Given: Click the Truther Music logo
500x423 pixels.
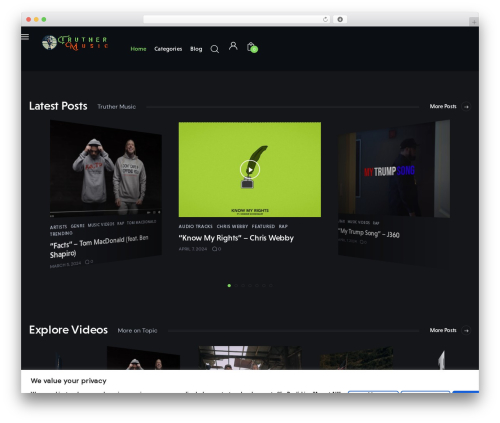Looking at the screenshot, I should (x=75, y=43).
